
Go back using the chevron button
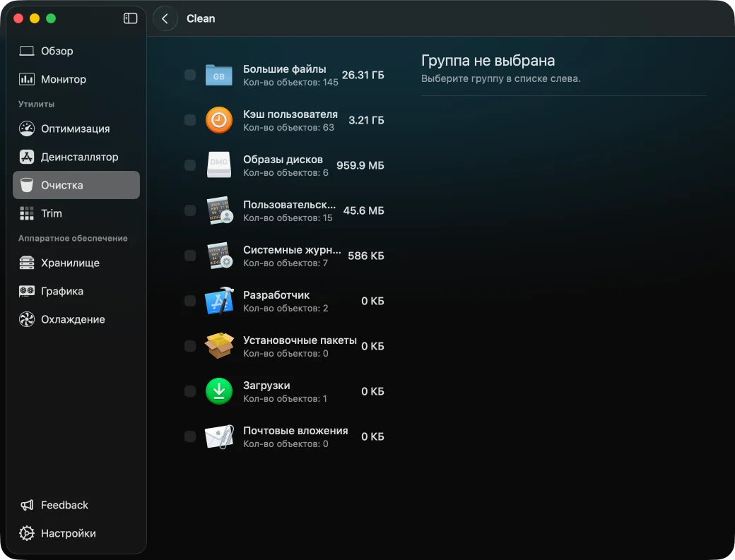click(x=165, y=19)
